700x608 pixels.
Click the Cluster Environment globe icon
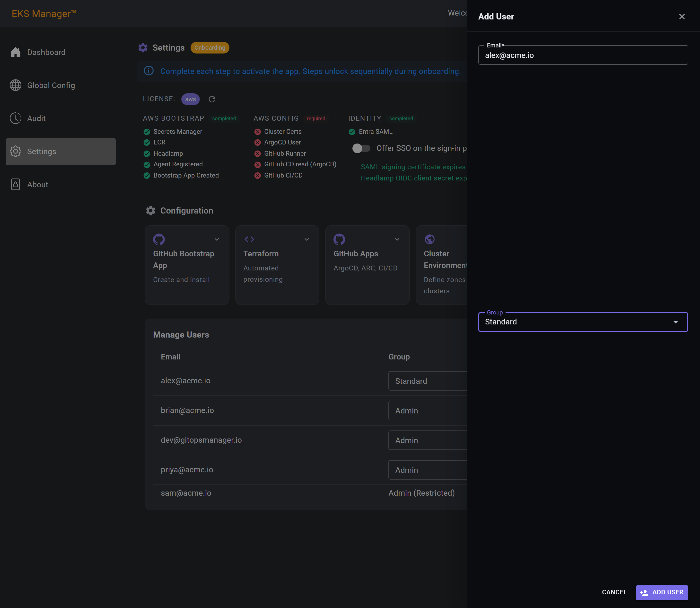coord(430,239)
